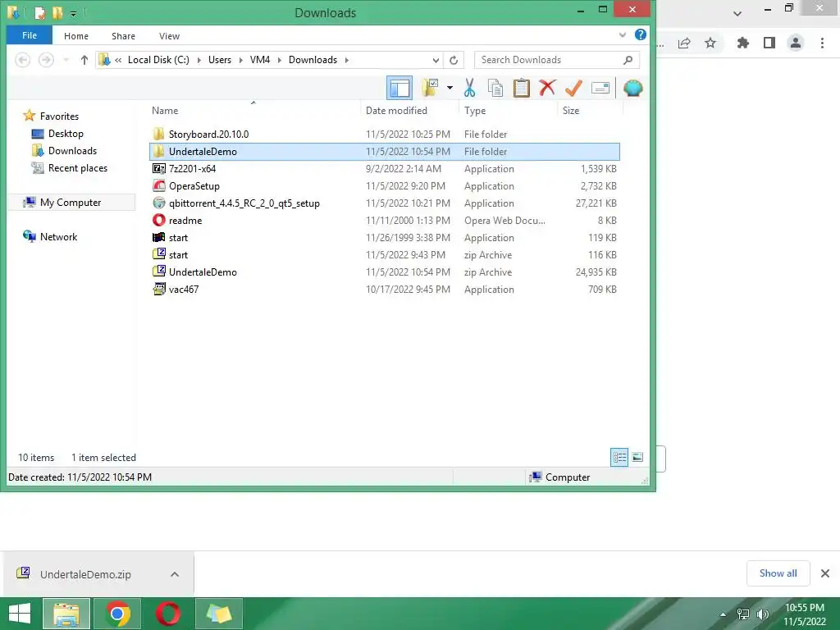Close the Chrome downloads bar
This screenshot has width=840, height=630.
pos(825,573)
